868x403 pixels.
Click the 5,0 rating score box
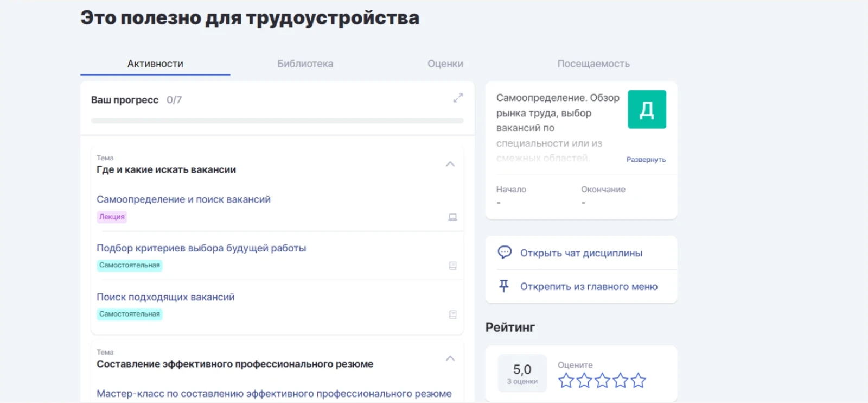point(522,374)
